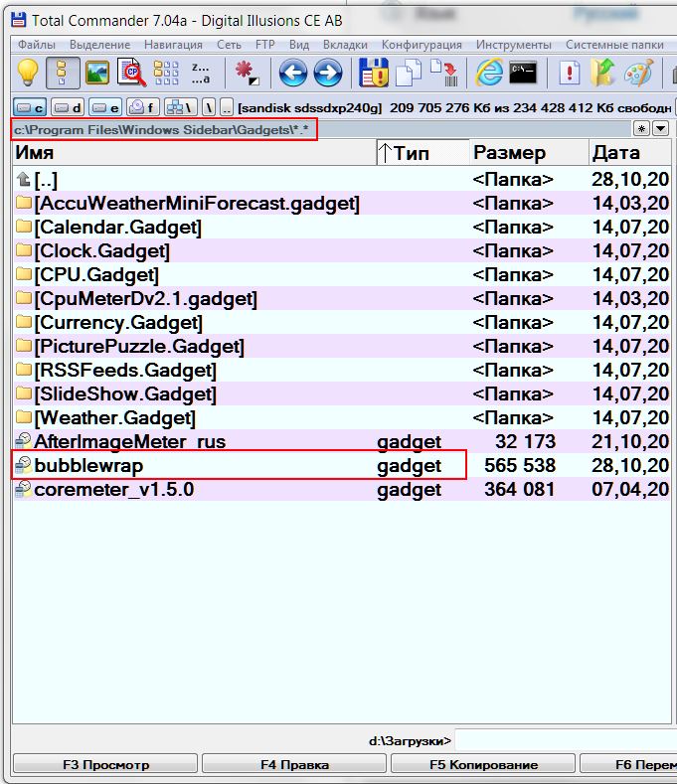Select the bubblewrap gadget file
This screenshot has width=677, height=784.
pos(341,465)
